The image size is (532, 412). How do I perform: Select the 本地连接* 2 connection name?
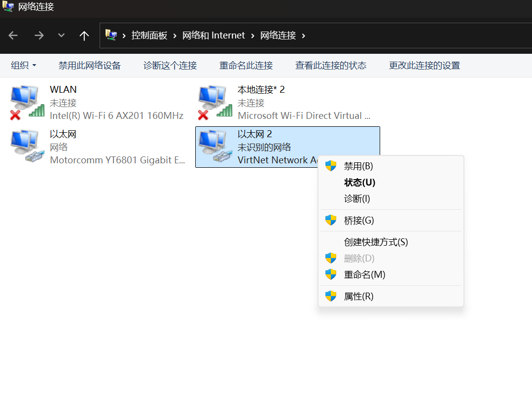point(261,90)
